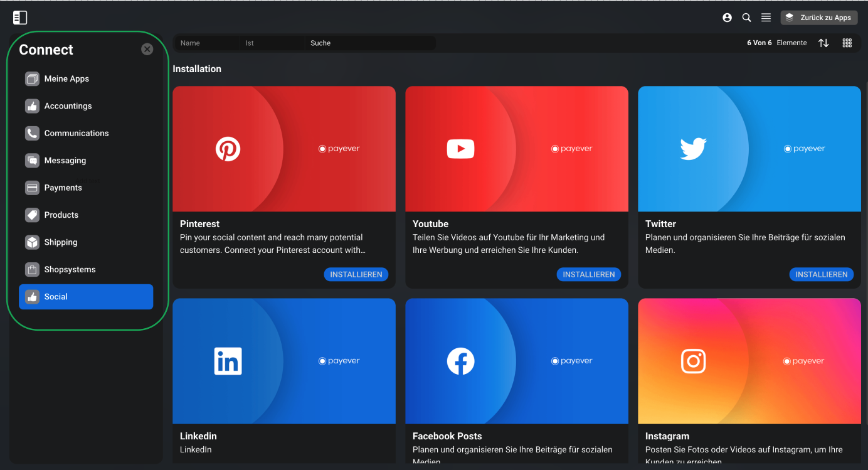Click the Installation heading
The width and height of the screenshot is (868, 470).
(x=197, y=69)
